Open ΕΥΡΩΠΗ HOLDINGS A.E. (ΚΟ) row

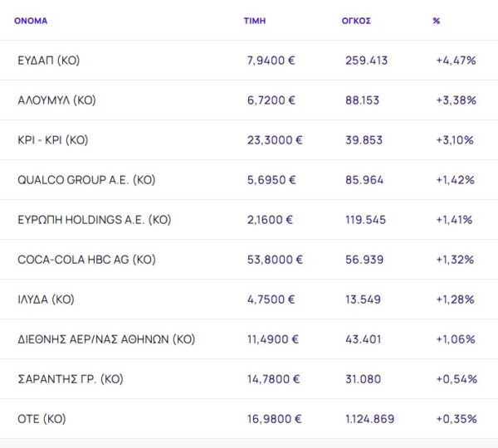pyautogui.click(x=94, y=220)
